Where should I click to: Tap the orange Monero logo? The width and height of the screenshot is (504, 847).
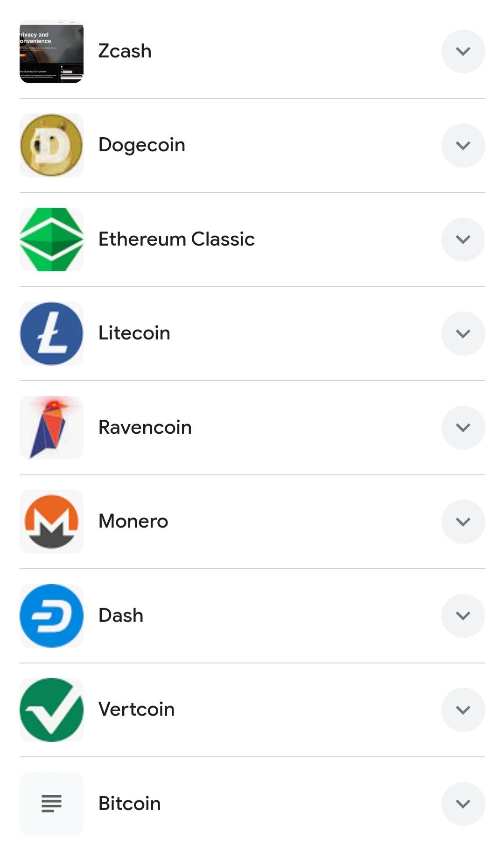pos(51,522)
